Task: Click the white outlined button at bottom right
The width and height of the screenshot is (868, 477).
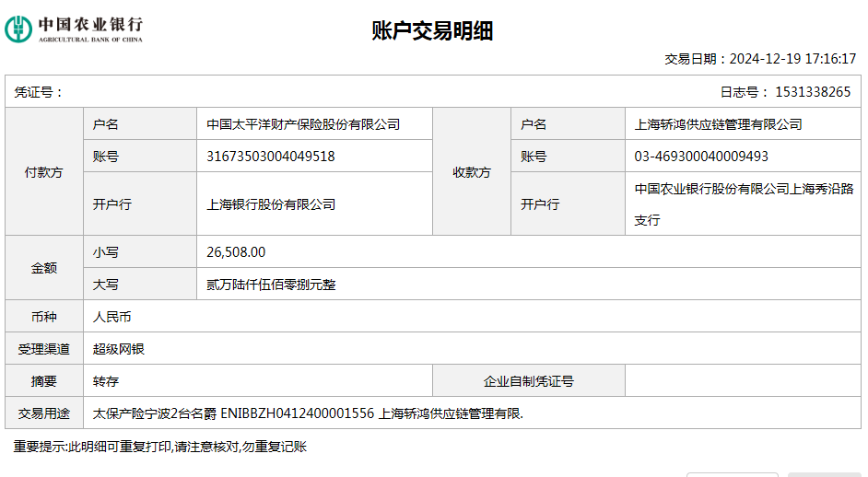Action: (733, 474)
